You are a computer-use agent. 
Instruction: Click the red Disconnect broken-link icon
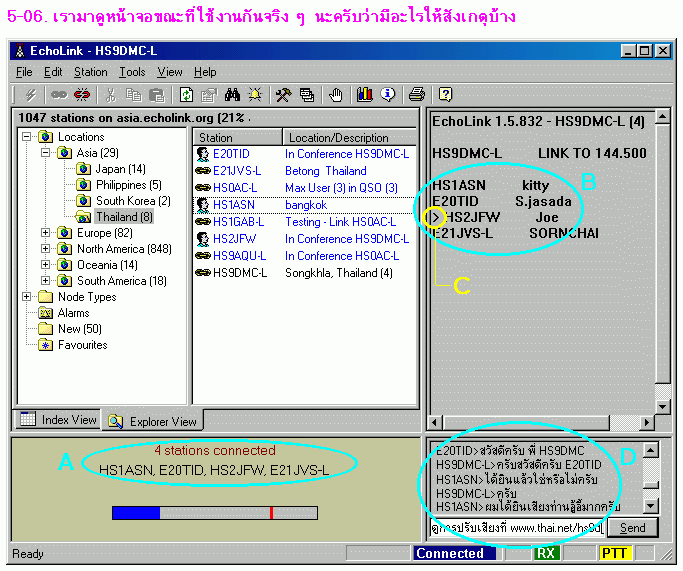click(81, 95)
